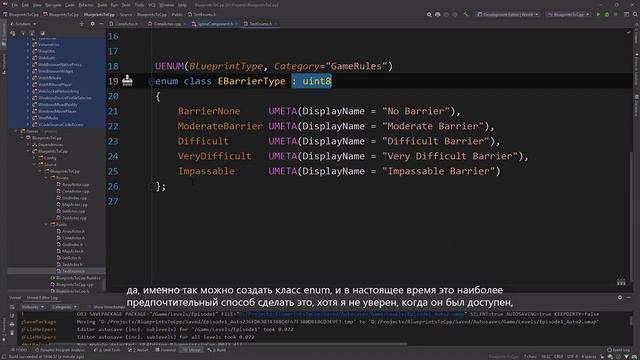The image size is (640, 360).
Task: Click the build hammer icon in toolbar
Action: (466, 14)
